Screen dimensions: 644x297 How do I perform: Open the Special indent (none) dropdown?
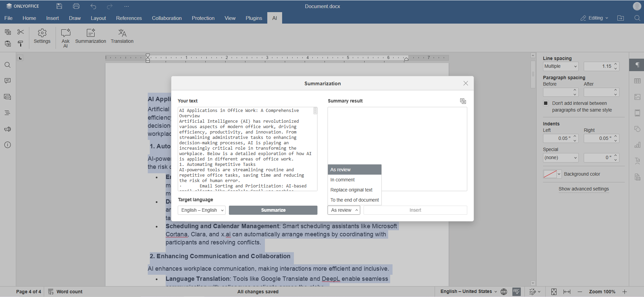561,158
